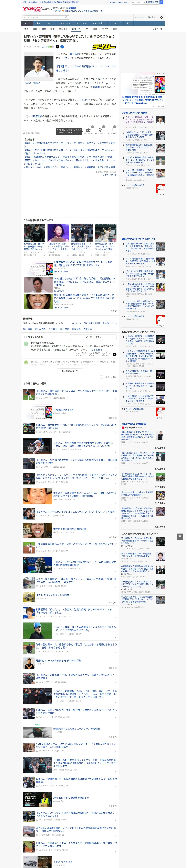Click the magnifier icon beside the keyword search box
The width and height of the screenshot is (186, 868).
66,18
